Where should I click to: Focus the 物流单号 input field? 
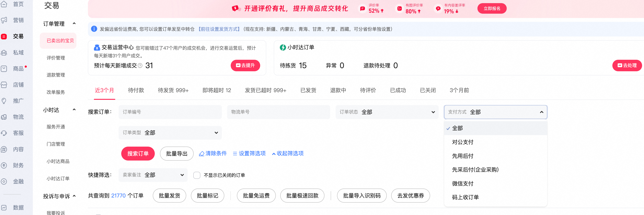pyautogui.click(x=278, y=112)
